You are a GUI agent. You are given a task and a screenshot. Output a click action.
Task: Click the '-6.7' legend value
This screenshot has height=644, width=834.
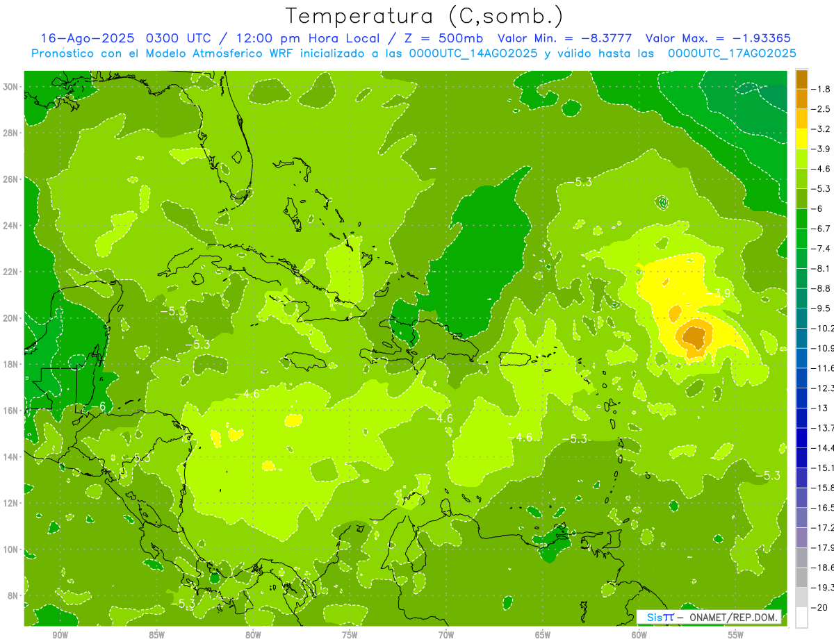(821, 229)
